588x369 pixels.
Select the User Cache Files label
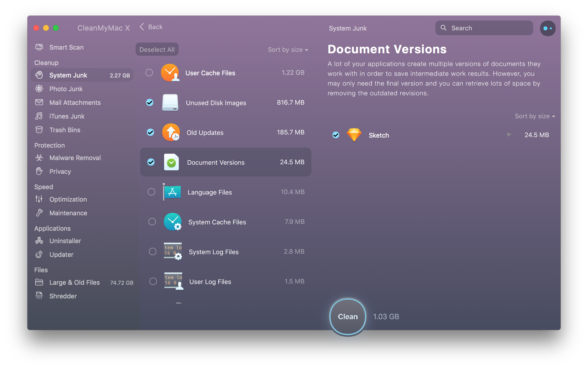(210, 73)
